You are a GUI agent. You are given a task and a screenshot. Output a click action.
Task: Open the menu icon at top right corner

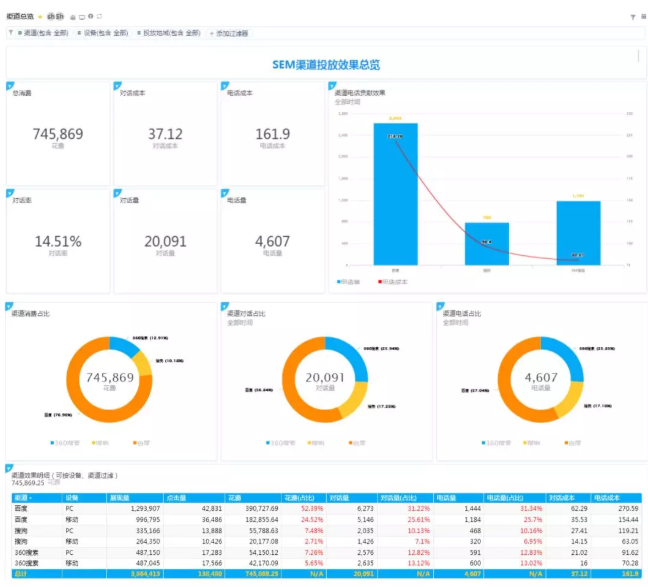tap(642, 17)
